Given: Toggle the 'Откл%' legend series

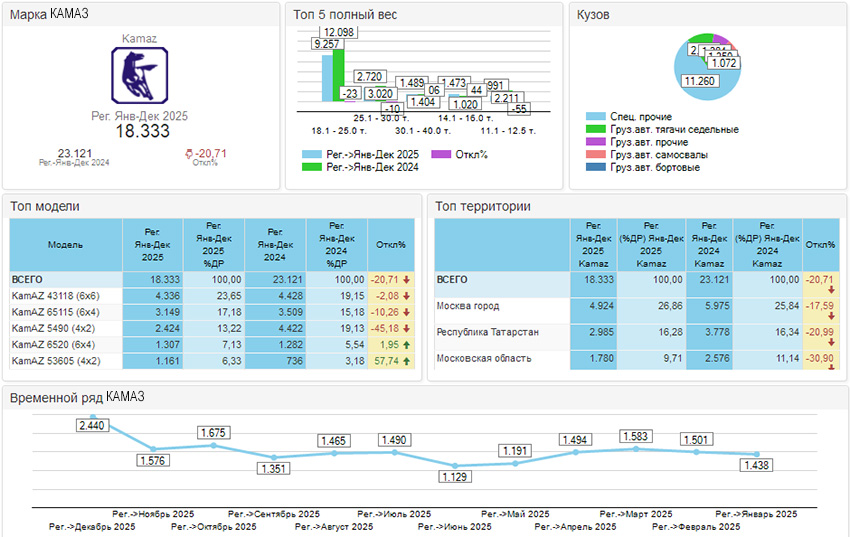Looking at the screenshot, I should 460,155.
